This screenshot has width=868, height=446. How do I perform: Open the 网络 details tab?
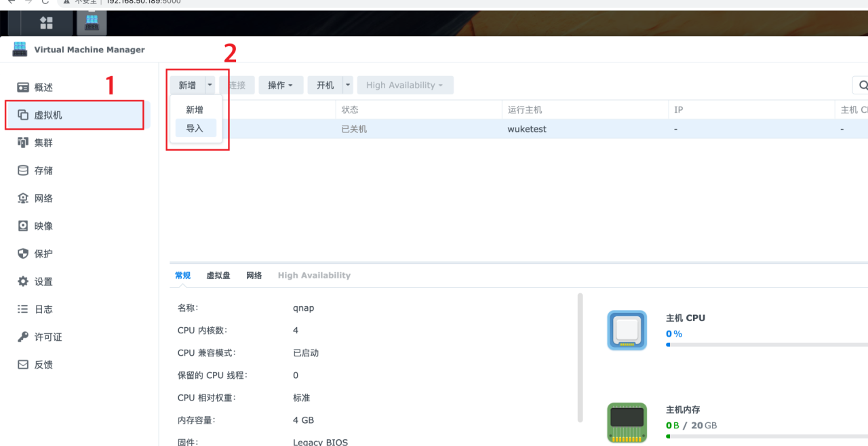point(254,276)
